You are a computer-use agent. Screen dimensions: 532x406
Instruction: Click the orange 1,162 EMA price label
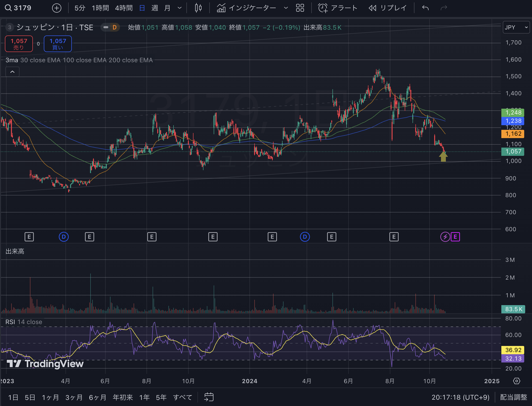513,134
